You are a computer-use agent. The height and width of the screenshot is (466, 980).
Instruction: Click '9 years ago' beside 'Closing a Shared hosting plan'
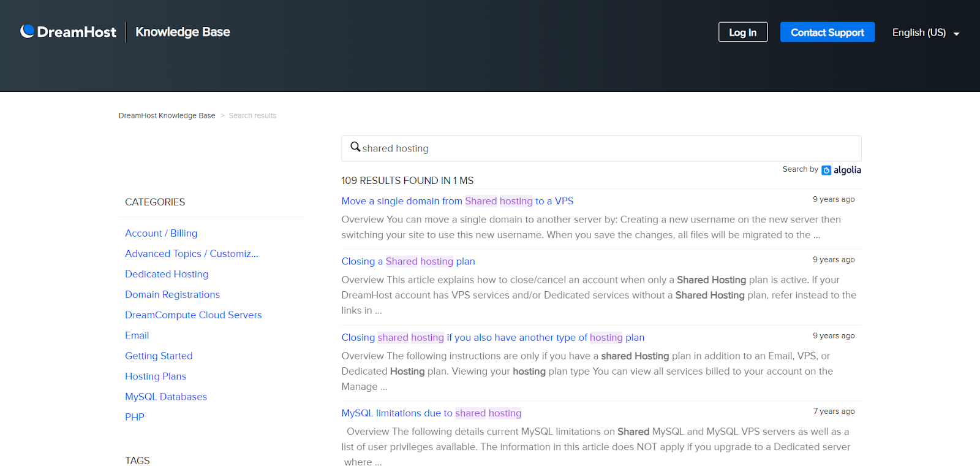[x=834, y=259]
